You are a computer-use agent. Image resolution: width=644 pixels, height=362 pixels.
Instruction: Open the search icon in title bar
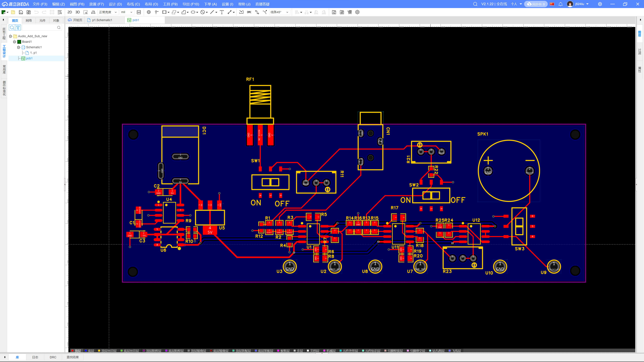pos(475,4)
